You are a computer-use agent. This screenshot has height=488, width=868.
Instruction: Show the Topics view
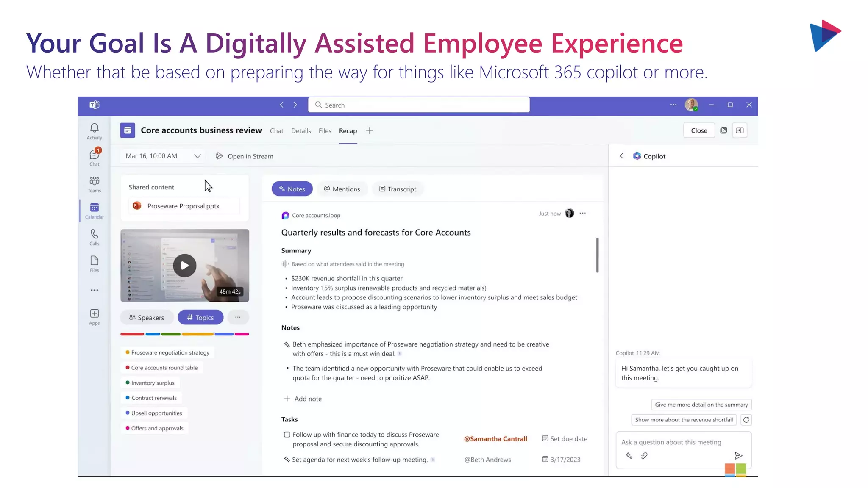(200, 317)
